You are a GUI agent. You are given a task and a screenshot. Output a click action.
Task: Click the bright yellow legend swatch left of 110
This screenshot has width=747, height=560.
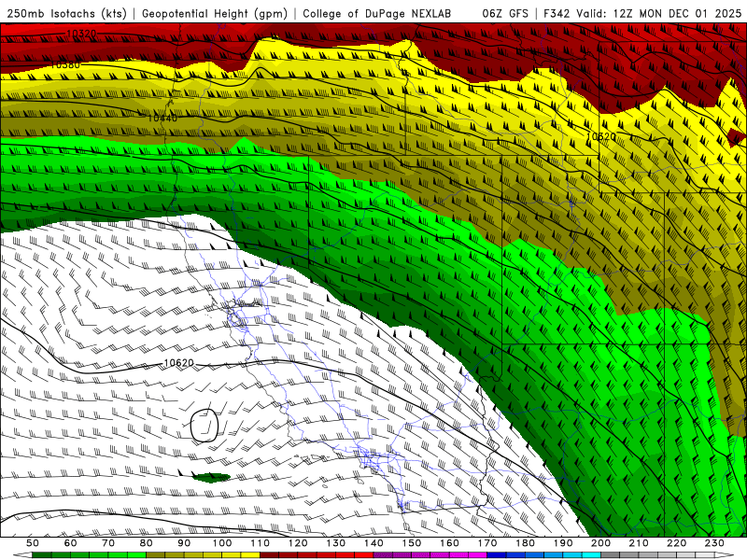[x=250, y=555]
